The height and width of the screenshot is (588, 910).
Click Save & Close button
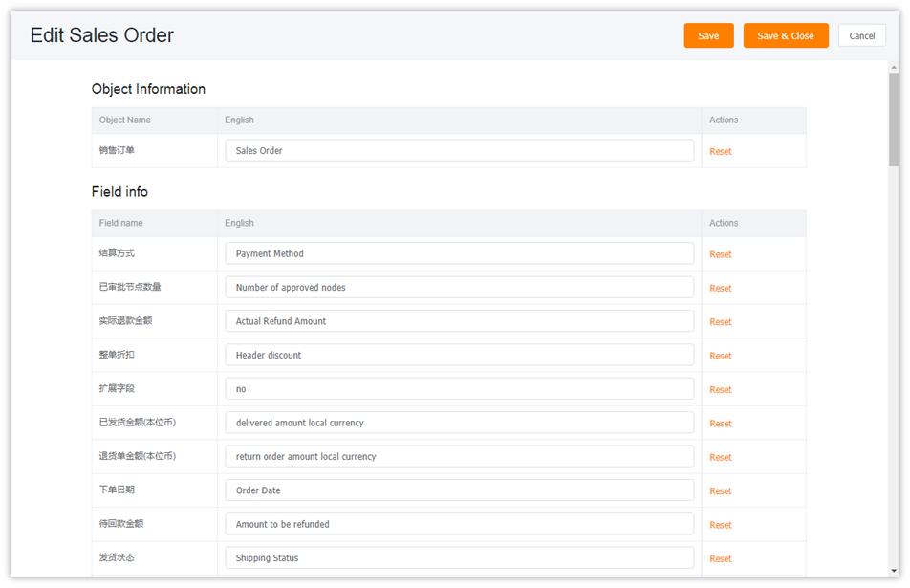tap(785, 35)
